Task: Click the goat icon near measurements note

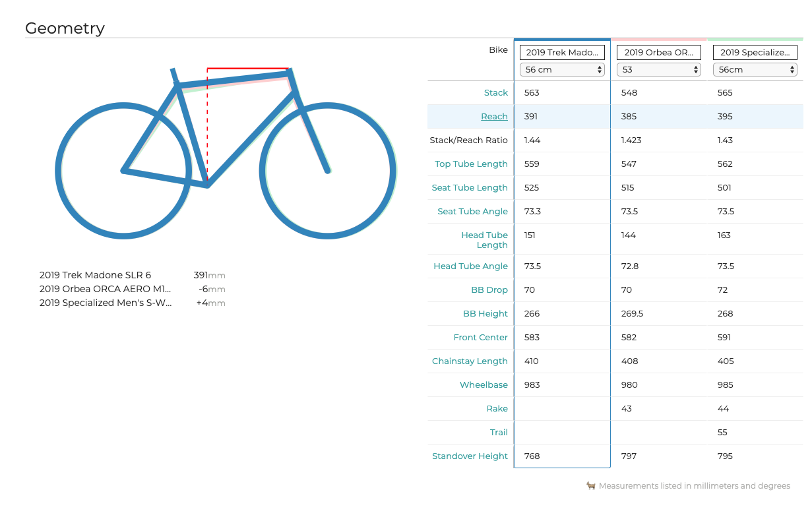Action: (591, 485)
